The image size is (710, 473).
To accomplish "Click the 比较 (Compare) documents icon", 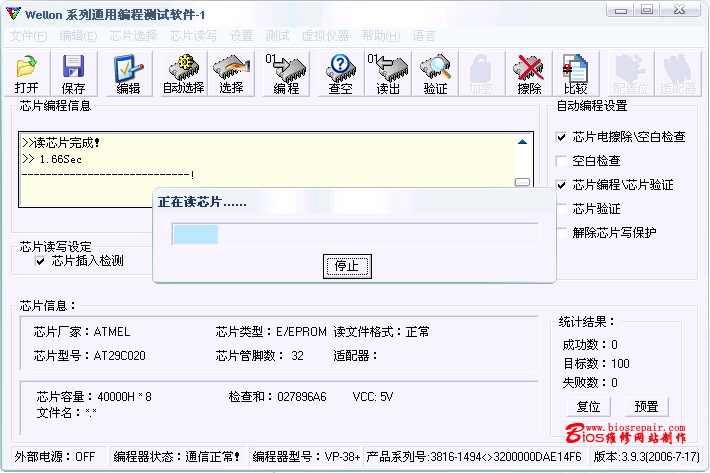I will coord(576,74).
